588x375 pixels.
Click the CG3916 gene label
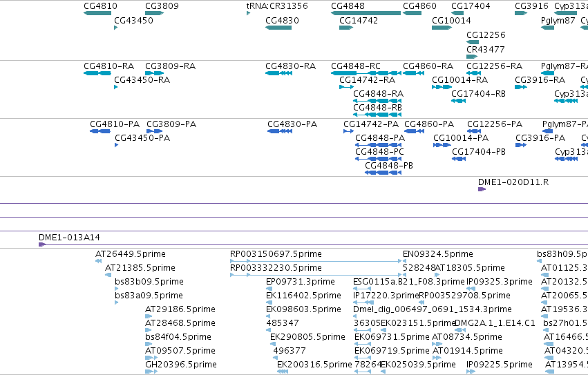tap(532, 6)
